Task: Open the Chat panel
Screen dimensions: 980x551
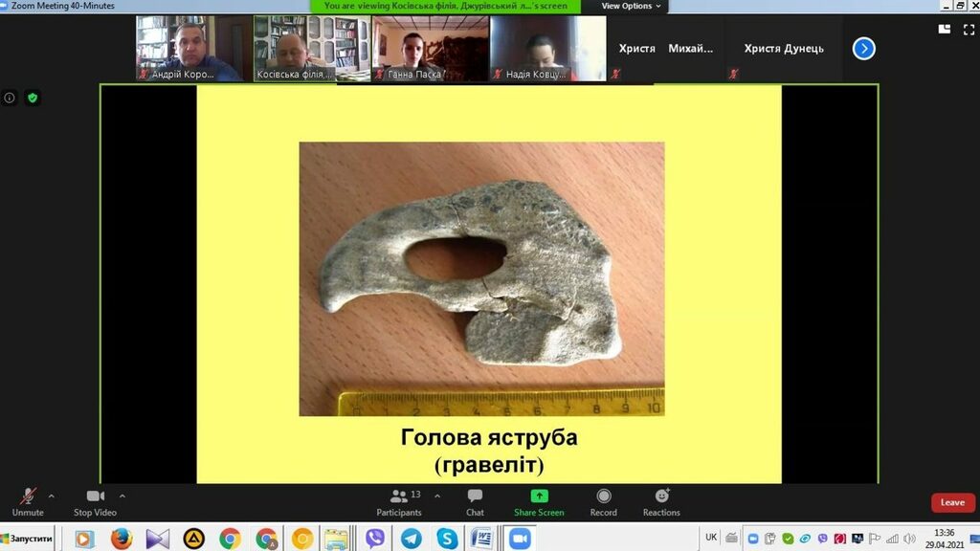Action: coord(475,501)
